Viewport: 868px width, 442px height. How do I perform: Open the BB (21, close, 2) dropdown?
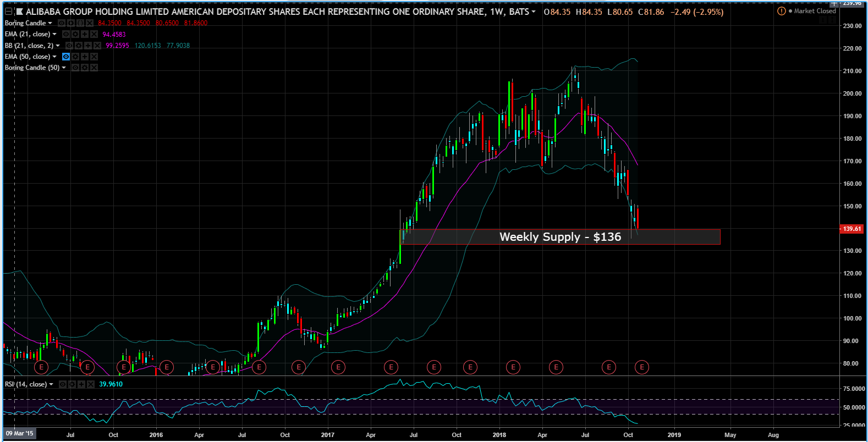click(x=58, y=46)
